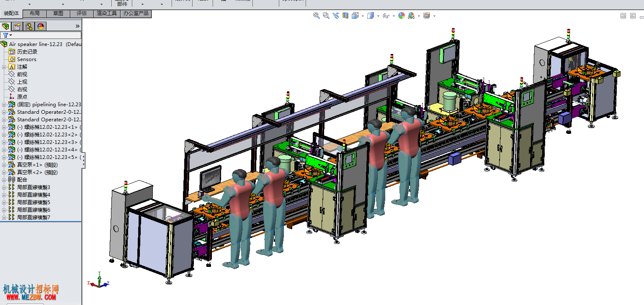The height and width of the screenshot is (305, 644).
Task: Switch to the 渲染工具 tab
Action: pos(107,13)
